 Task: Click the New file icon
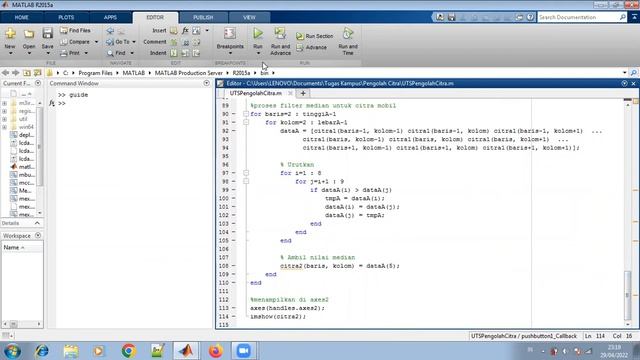point(10,33)
